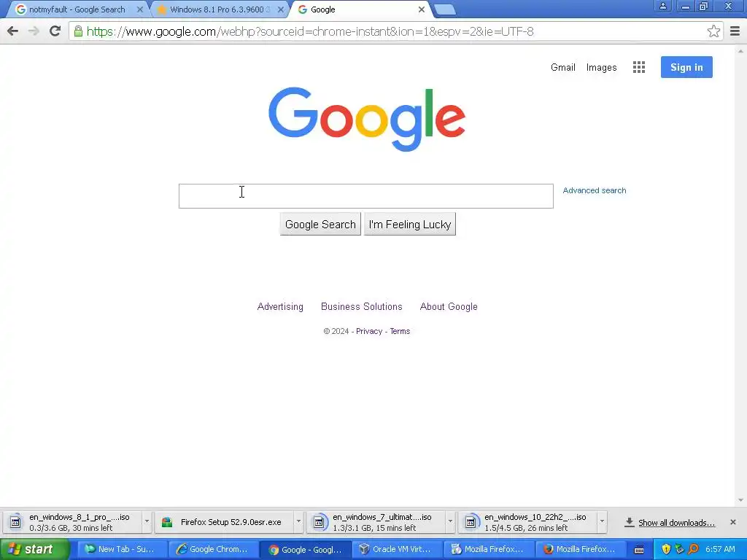Open Advanced search link
The width and height of the screenshot is (747, 560).
click(x=594, y=190)
